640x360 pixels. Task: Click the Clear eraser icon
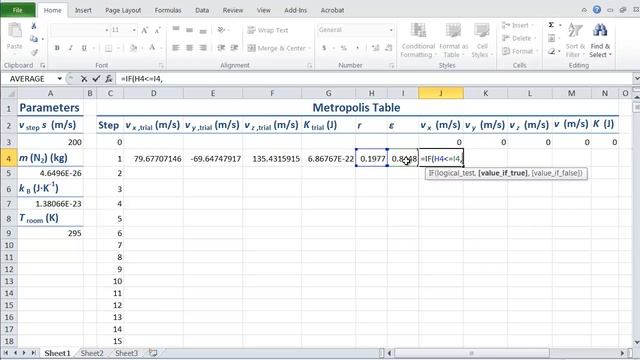click(551, 51)
